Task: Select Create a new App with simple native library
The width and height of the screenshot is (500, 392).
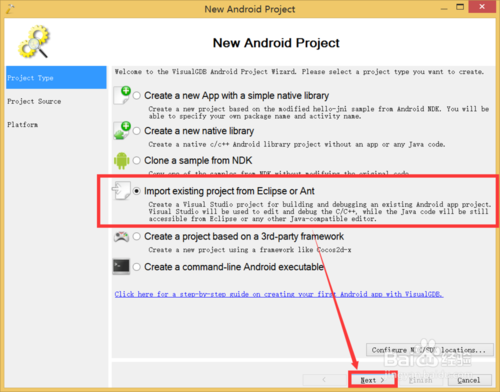Action: [137, 96]
